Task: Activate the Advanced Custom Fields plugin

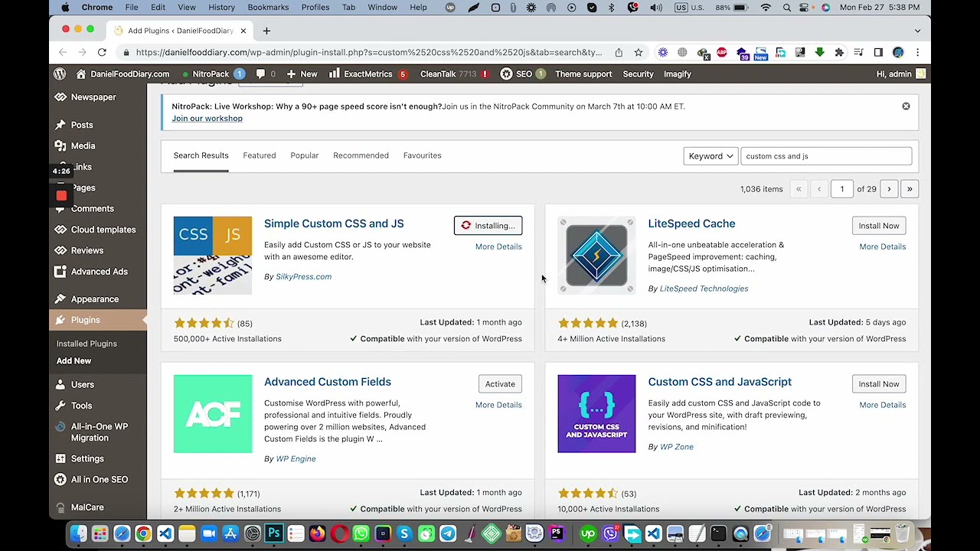Action: click(x=500, y=384)
